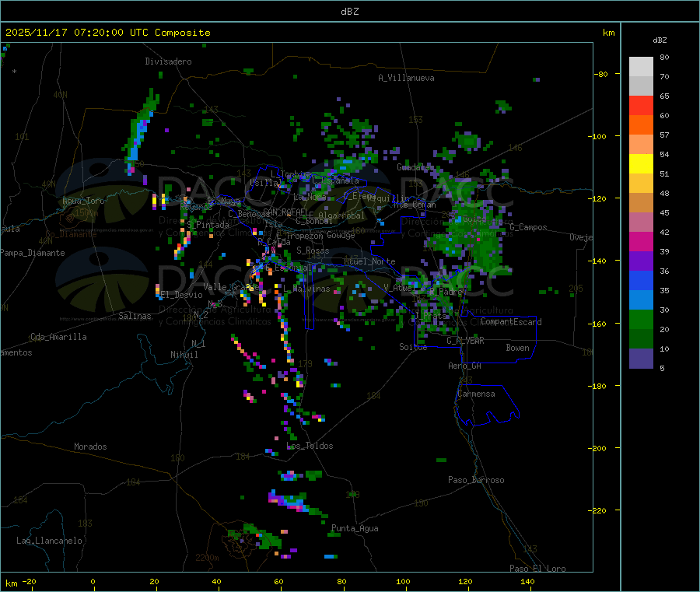Pick the green 20 dBZ legend swatch

pyautogui.click(x=641, y=319)
